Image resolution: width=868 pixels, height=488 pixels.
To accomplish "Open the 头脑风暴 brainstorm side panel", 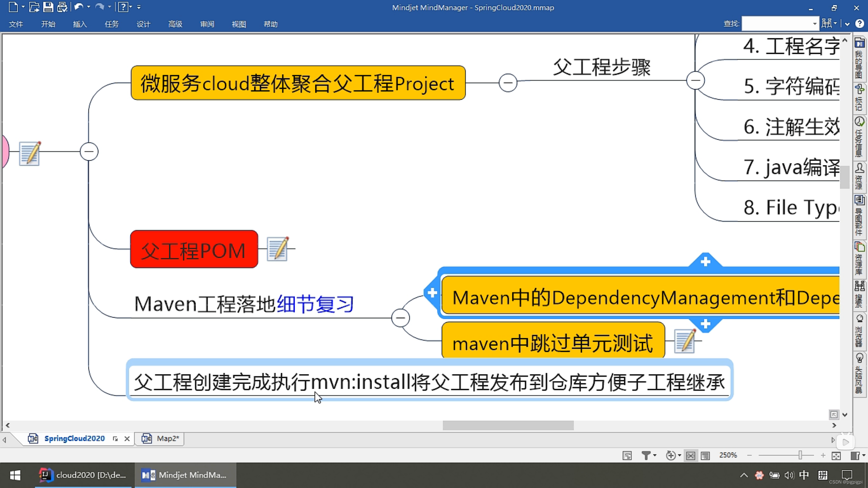I will 859,373.
